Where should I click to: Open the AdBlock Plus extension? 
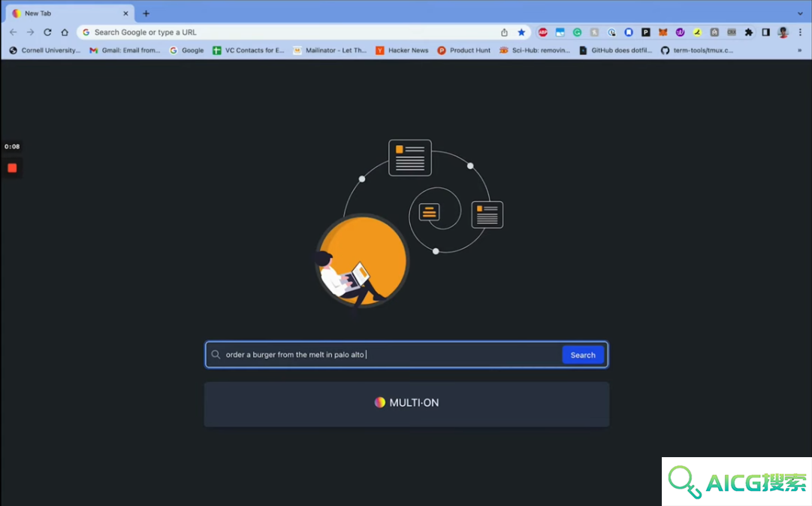point(542,32)
